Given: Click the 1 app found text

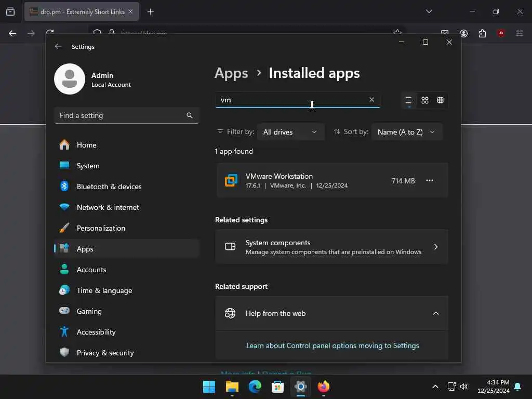Looking at the screenshot, I should [234, 151].
